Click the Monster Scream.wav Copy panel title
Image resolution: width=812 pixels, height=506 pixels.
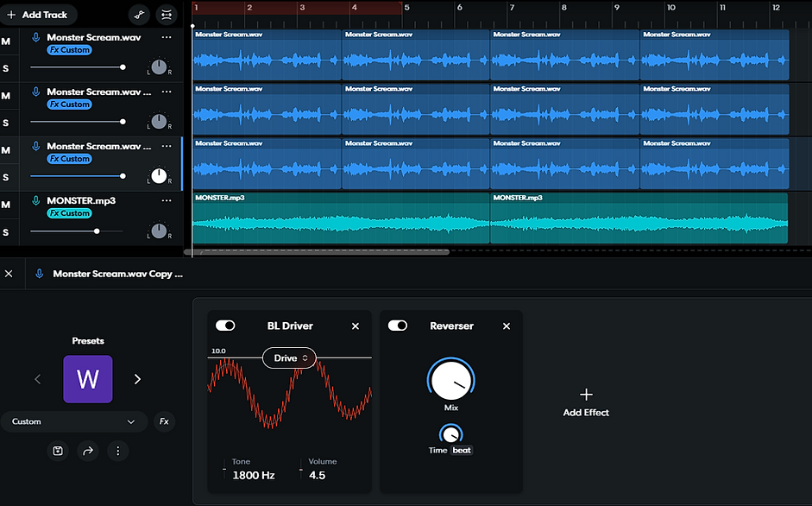pos(117,274)
